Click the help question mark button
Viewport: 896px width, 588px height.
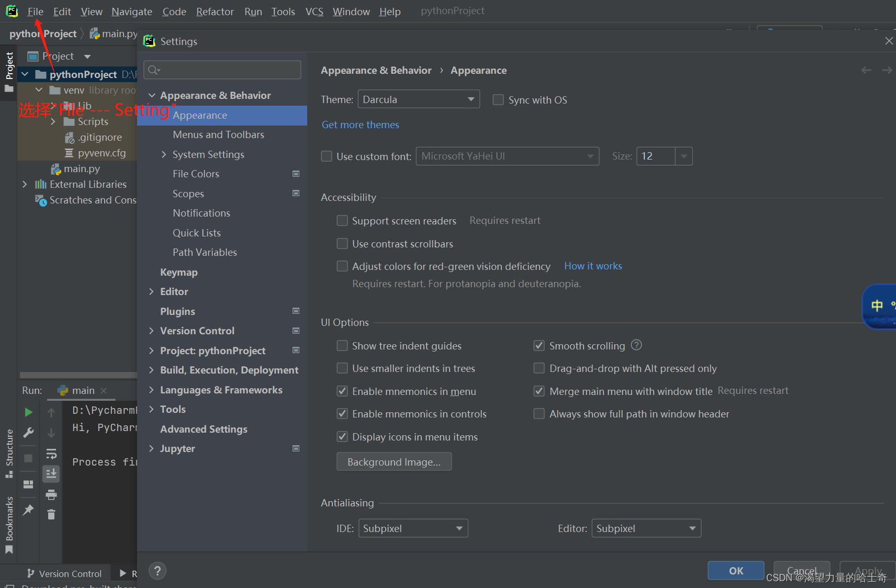click(x=158, y=571)
